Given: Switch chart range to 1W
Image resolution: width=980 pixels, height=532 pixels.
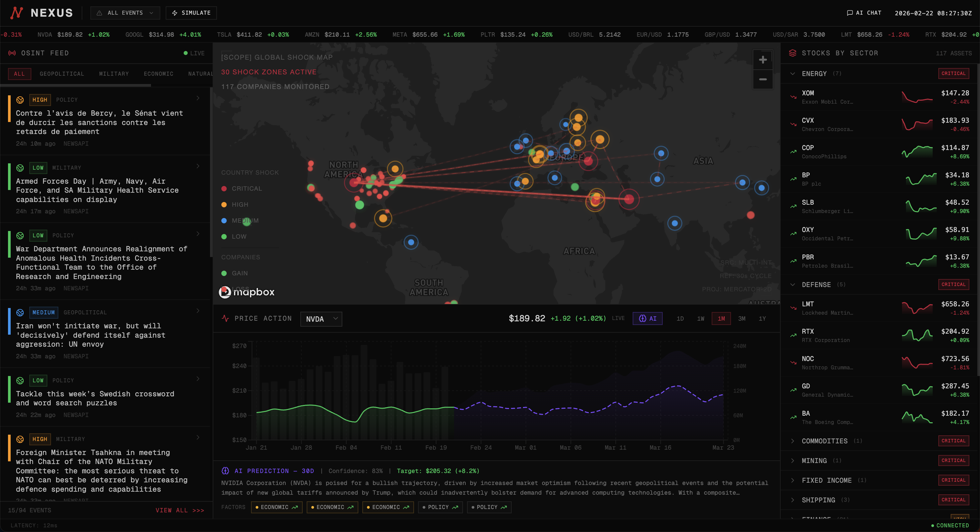Looking at the screenshot, I should (x=700, y=319).
